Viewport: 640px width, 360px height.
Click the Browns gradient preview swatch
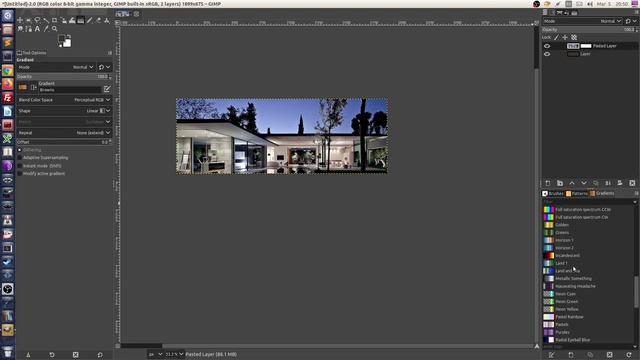tap(23, 87)
